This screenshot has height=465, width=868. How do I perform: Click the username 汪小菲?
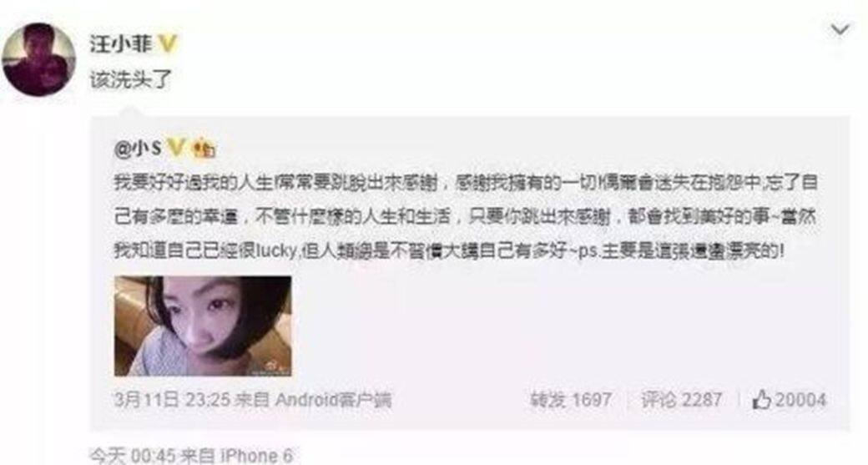(x=121, y=43)
